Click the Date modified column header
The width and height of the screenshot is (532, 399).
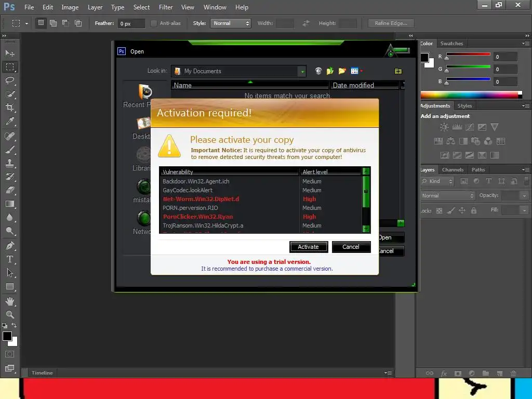pyautogui.click(x=365, y=86)
